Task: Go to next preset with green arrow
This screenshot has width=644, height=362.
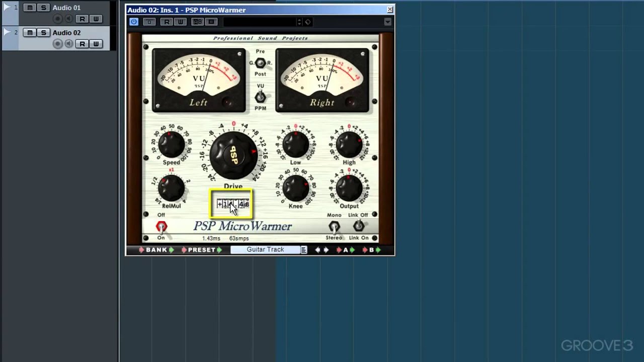Action: click(x=219, y=250)
